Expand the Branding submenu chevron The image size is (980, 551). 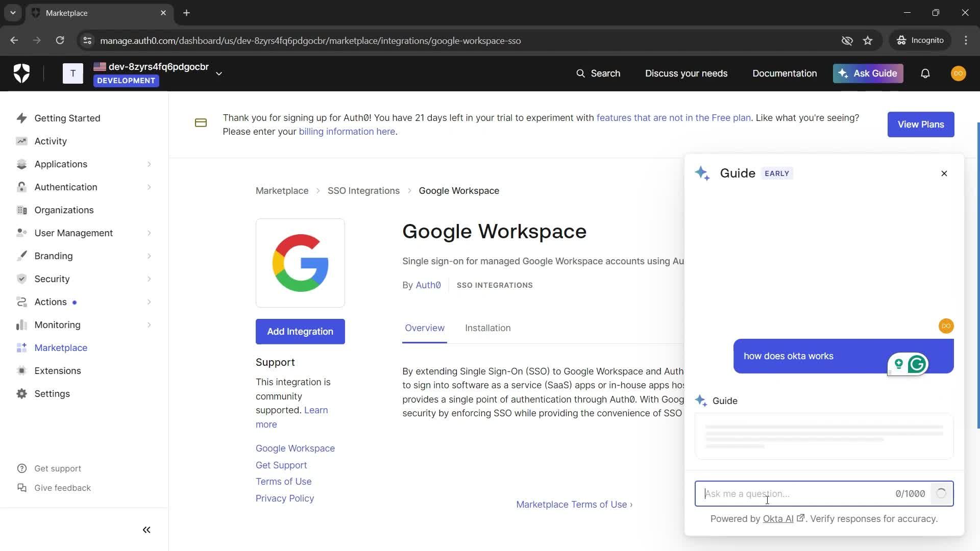point(149,256)
